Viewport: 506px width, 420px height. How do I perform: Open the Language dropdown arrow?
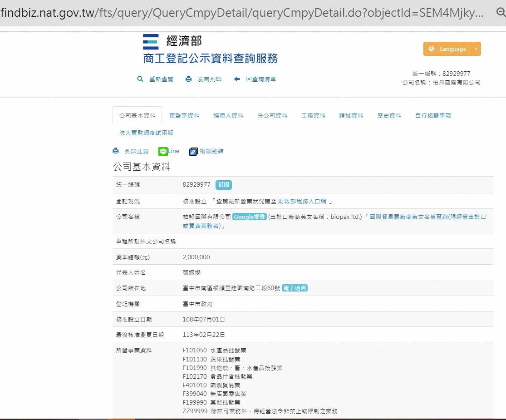(x=476, y=49)
